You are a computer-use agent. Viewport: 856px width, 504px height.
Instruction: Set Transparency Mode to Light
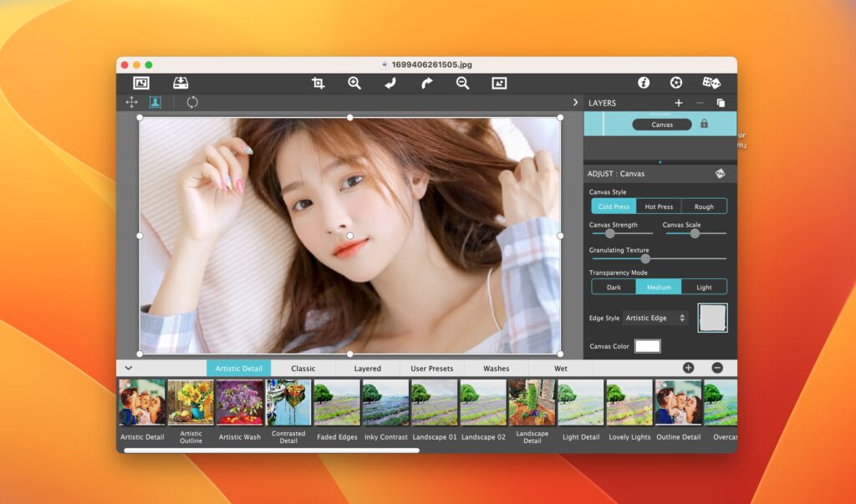pyautogui.click(x=705, y=286)
